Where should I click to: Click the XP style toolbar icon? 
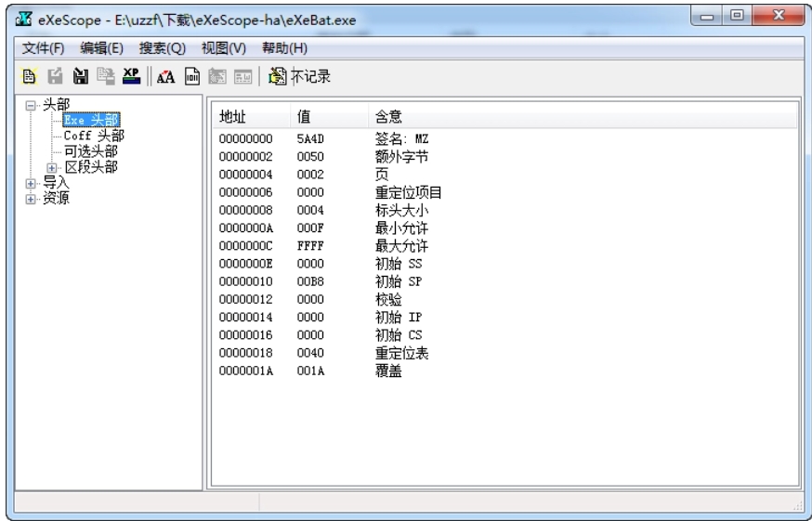click(x=131, y=77)
